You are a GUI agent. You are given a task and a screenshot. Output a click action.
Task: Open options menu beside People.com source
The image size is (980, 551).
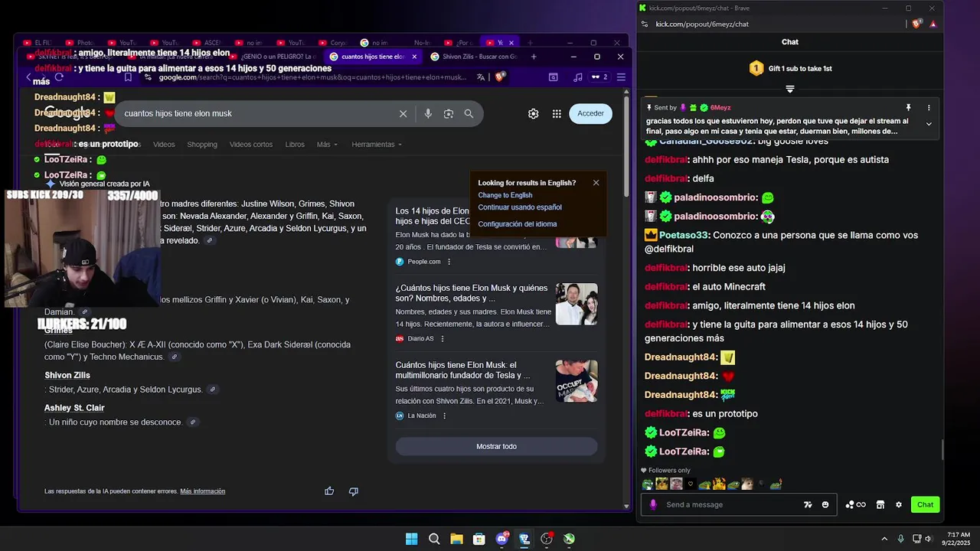pos(449,262)
